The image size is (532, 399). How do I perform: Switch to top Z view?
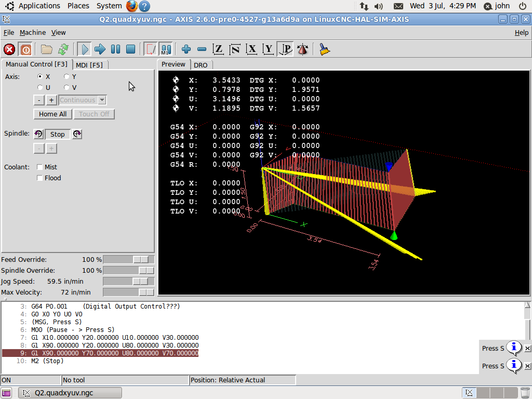click(x=218, y=49)
